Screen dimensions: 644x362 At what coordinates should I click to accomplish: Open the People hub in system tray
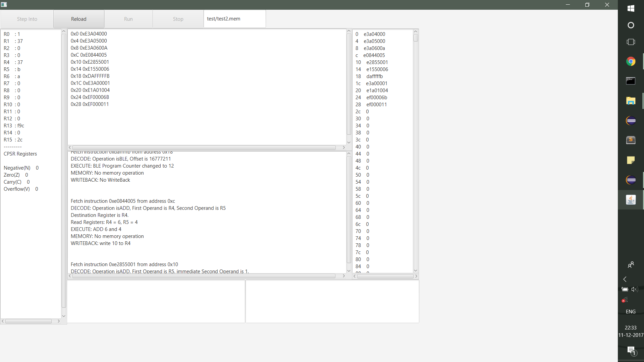click(x=631, y=264)
